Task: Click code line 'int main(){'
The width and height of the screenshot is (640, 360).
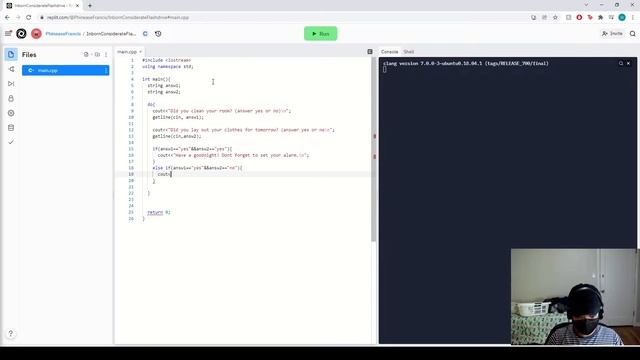Action: 156,79
